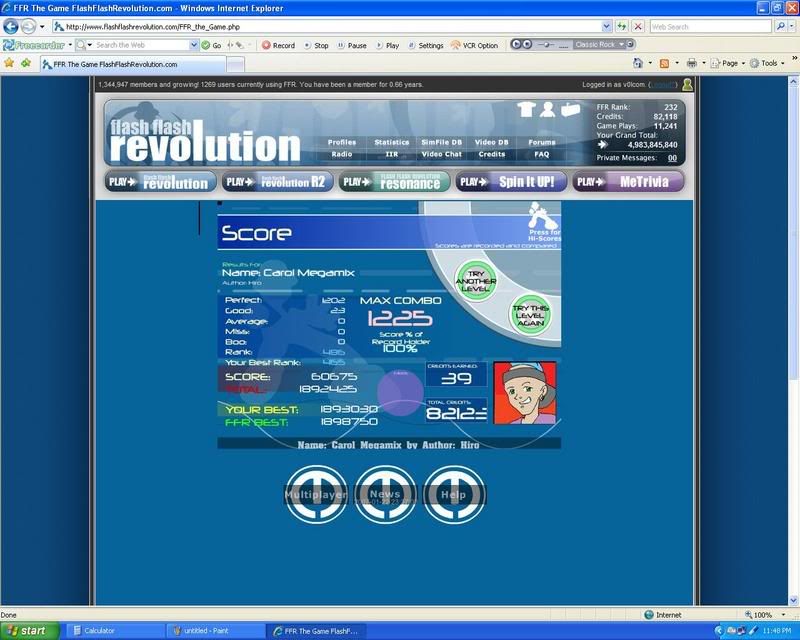This screenshot has width=800, height=640.
Task: Click the Logout link
Action: (663, 85)
